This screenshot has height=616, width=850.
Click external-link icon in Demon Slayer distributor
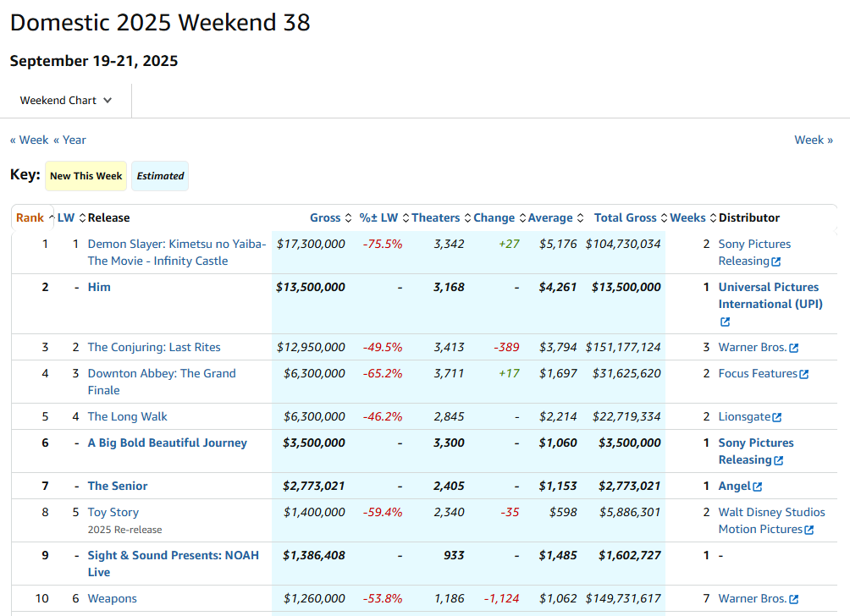(776, 261)
